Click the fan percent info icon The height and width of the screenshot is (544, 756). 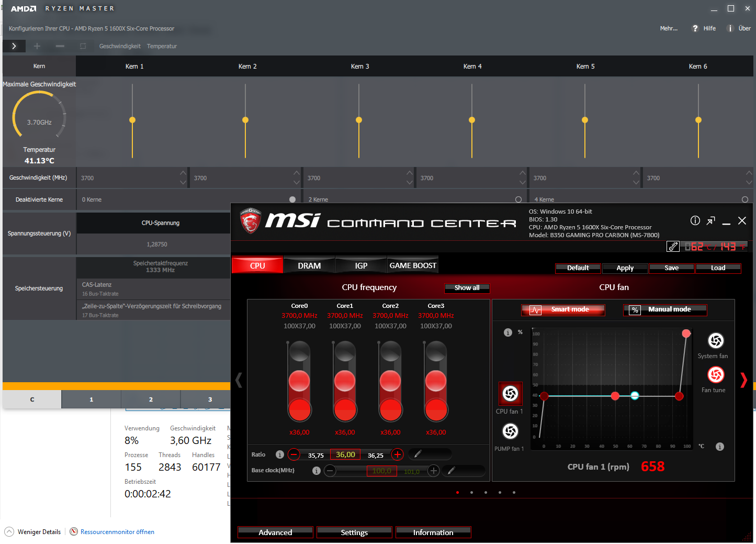click(x=507, y=332)
